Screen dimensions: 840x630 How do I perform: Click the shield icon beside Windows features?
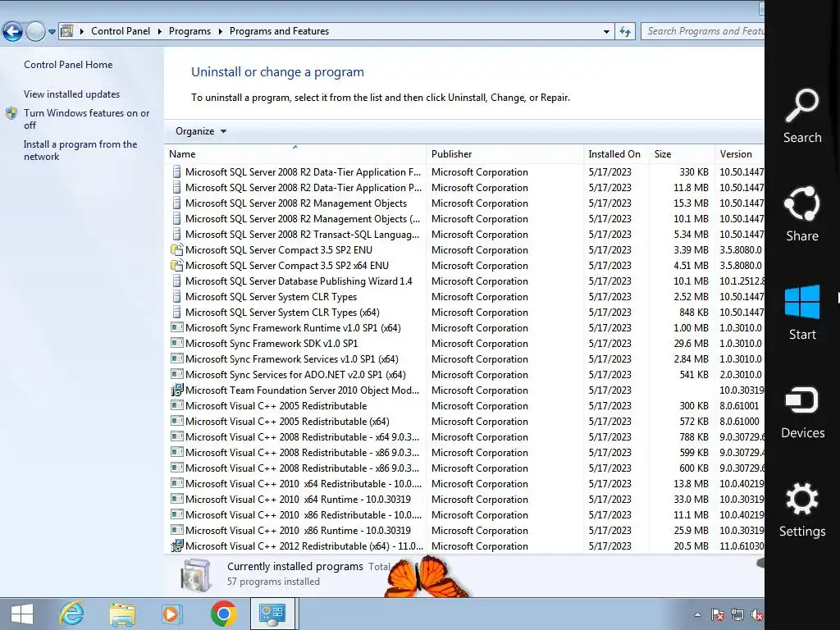point(11,113)
